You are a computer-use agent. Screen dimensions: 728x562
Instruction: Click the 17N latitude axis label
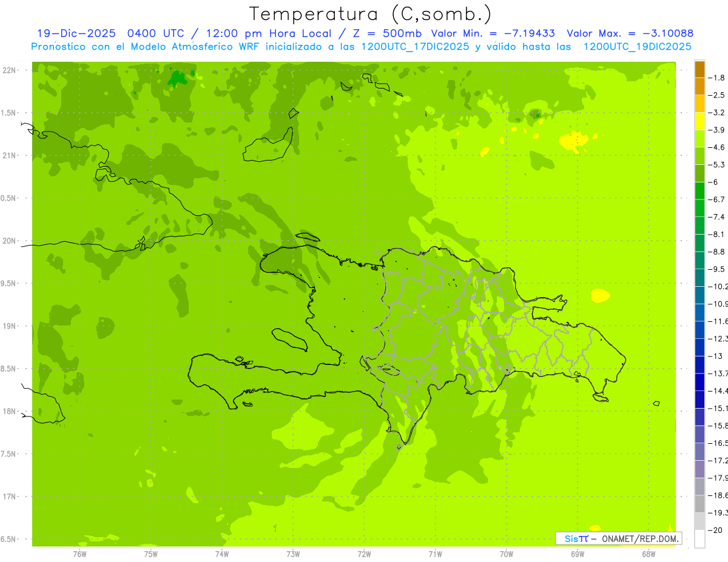(x=10, y=497)
